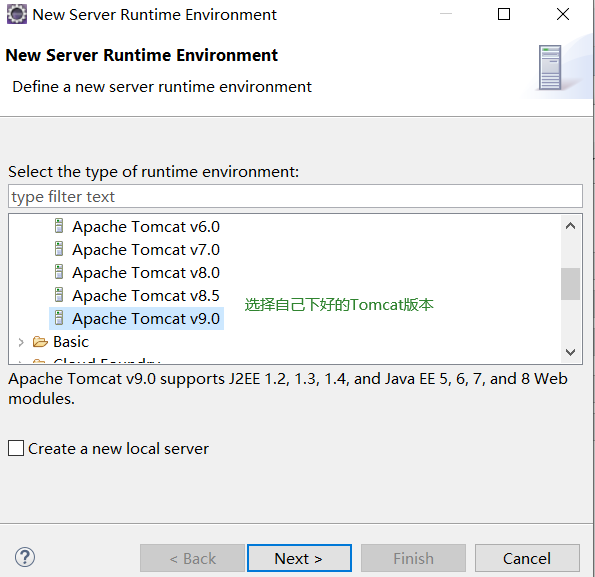Screen dimensions: 595x577
Task: Click the Apache Tomcat v7.0 server icon
Action: click(59, 249)
